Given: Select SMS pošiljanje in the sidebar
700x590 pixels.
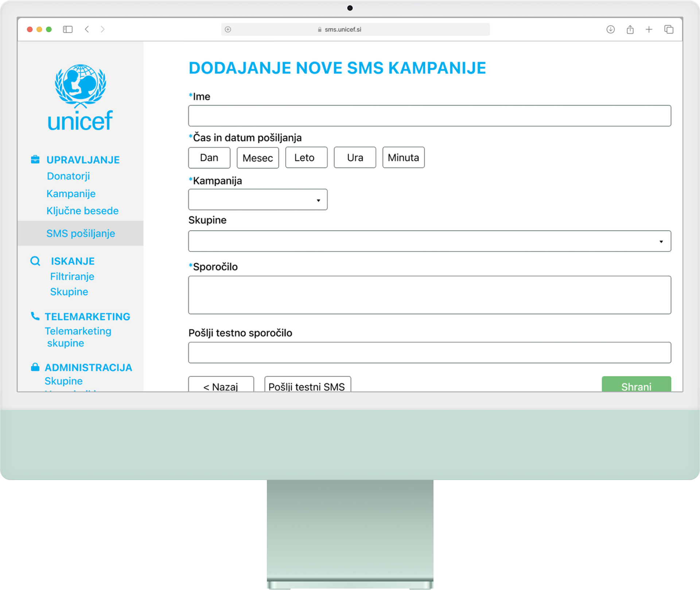Looking at the screenshot, I should [x=81, y=233].
